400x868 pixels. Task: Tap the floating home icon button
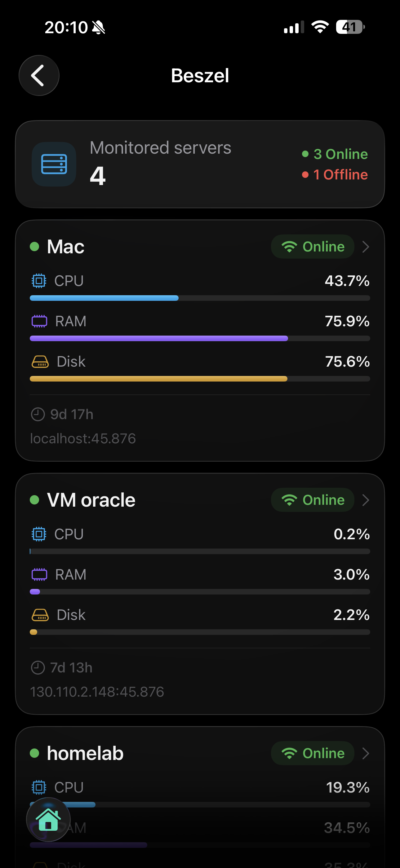(48, 819)
